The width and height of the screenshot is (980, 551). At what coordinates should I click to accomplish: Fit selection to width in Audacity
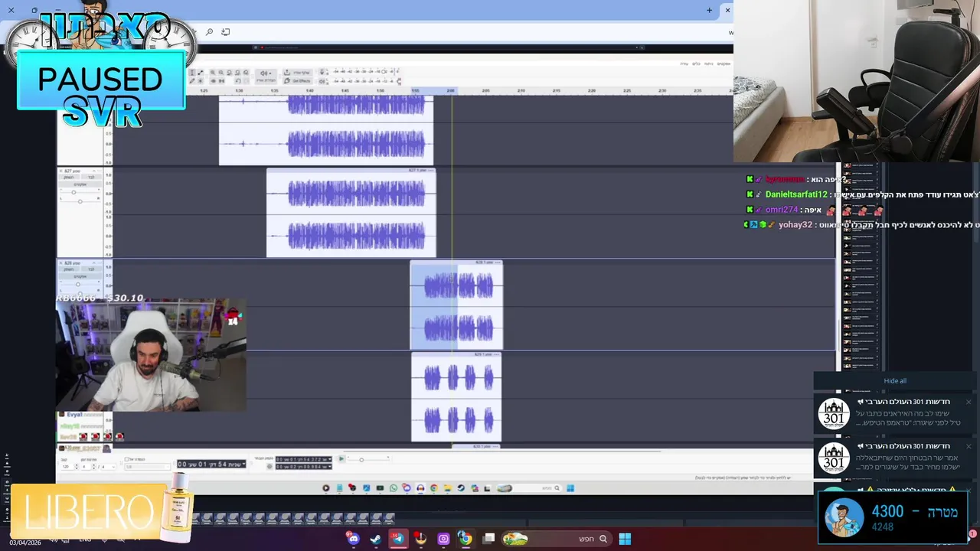pos(229,72)
